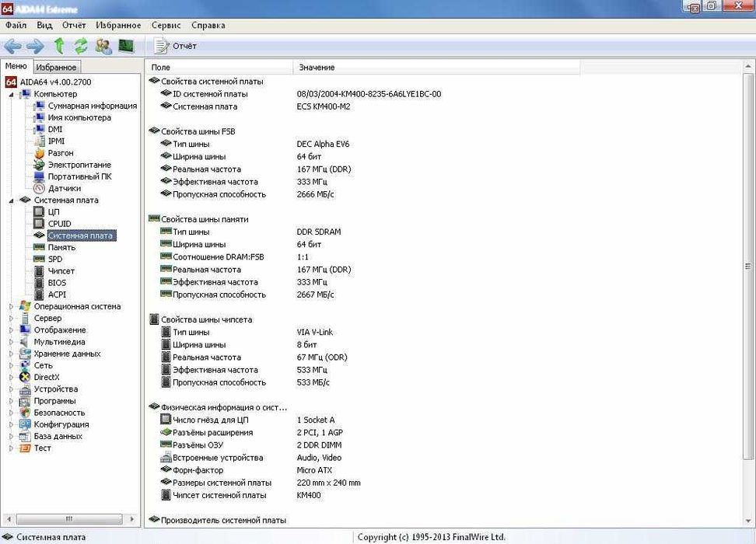Viewport: 756px width, 544px height.
Task: Select the Память memory icon
Action: 39,247
